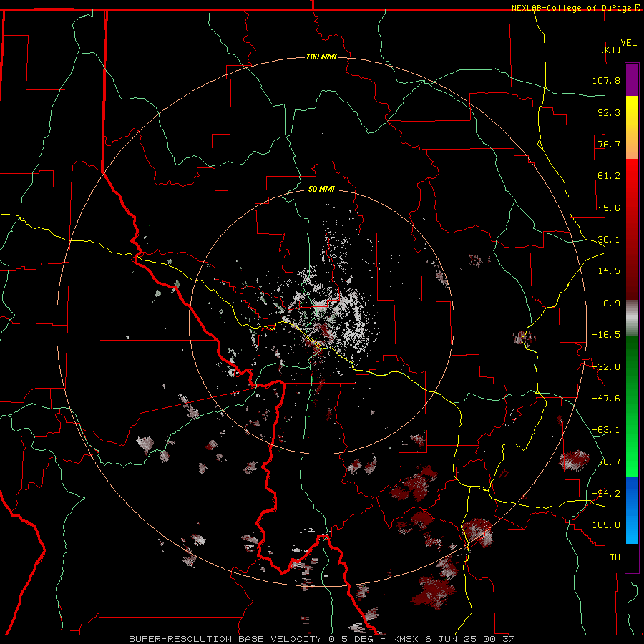Viewport: 644px width, 644px height.
Task: Click the 45.6 velocity scale value
Action: [609, 208]
